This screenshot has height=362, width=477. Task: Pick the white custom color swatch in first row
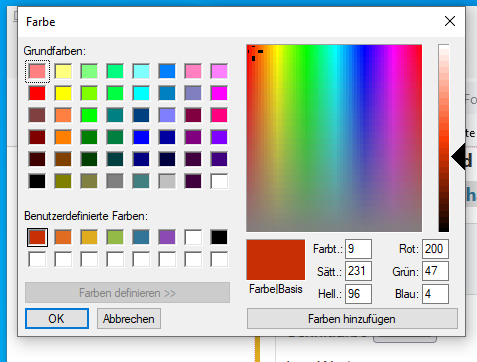tap(193, 238)
